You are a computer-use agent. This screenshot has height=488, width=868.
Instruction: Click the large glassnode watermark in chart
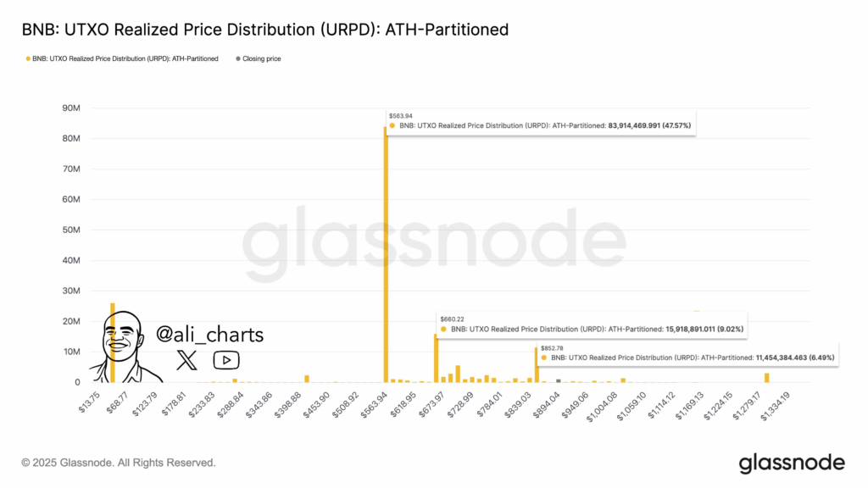point(433,243)
